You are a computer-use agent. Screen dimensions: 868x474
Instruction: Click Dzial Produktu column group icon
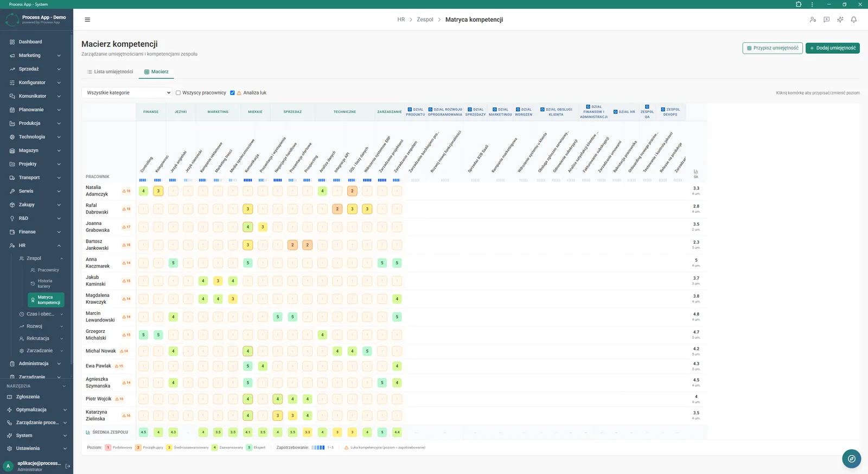(x=410, y=110)
